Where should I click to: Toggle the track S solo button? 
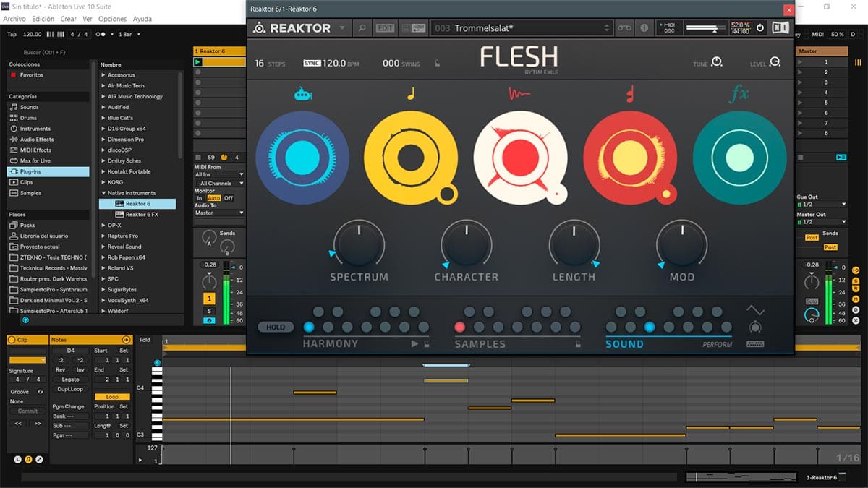[x=209, y=311]
